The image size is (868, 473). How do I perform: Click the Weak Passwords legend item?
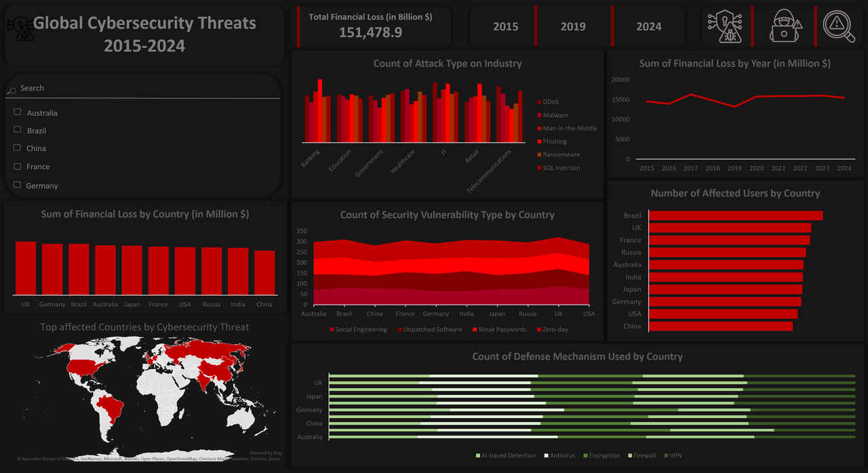499,329
